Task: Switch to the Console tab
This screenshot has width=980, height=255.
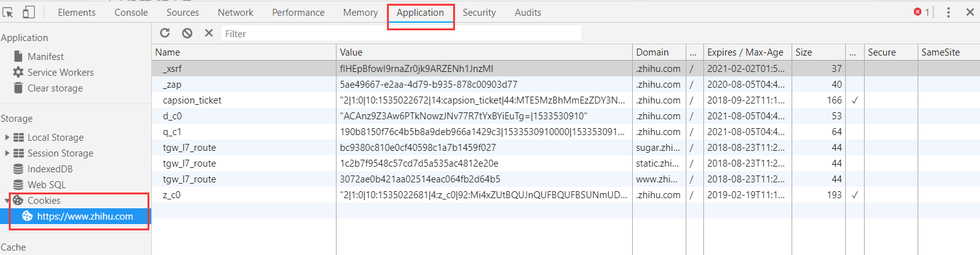Action: (x=131, y=12)
